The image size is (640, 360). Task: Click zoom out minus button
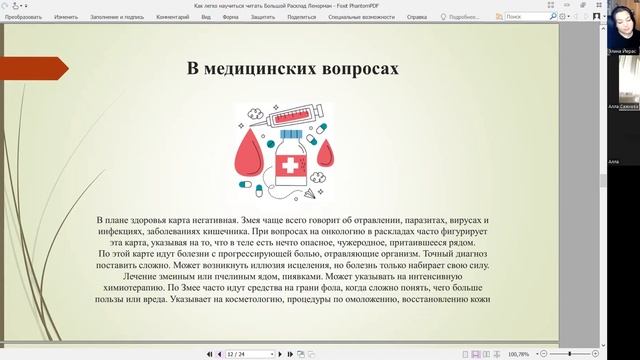(544, 354)
